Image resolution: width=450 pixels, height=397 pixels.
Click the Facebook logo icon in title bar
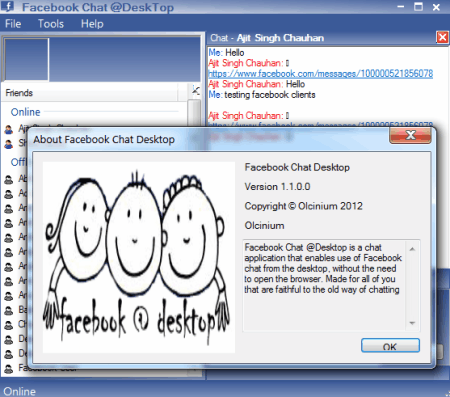pyautogui.click(x=7, y=6)
